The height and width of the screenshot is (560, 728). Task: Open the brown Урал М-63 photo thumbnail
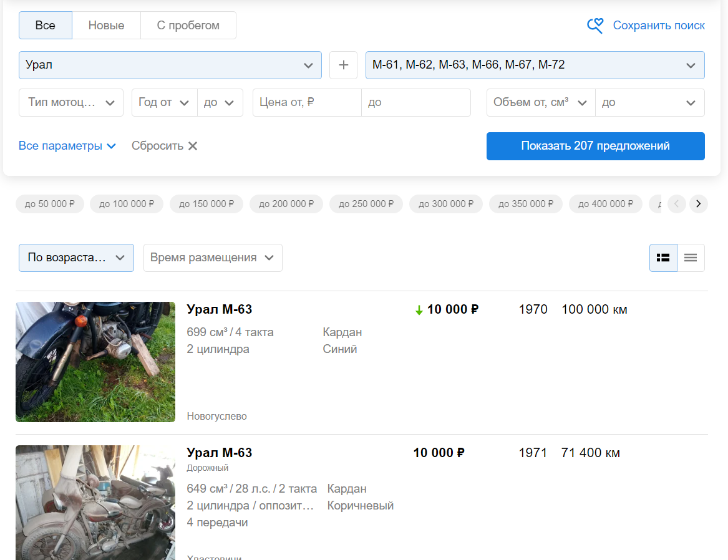pyautogui.click(x=95, y=503)
